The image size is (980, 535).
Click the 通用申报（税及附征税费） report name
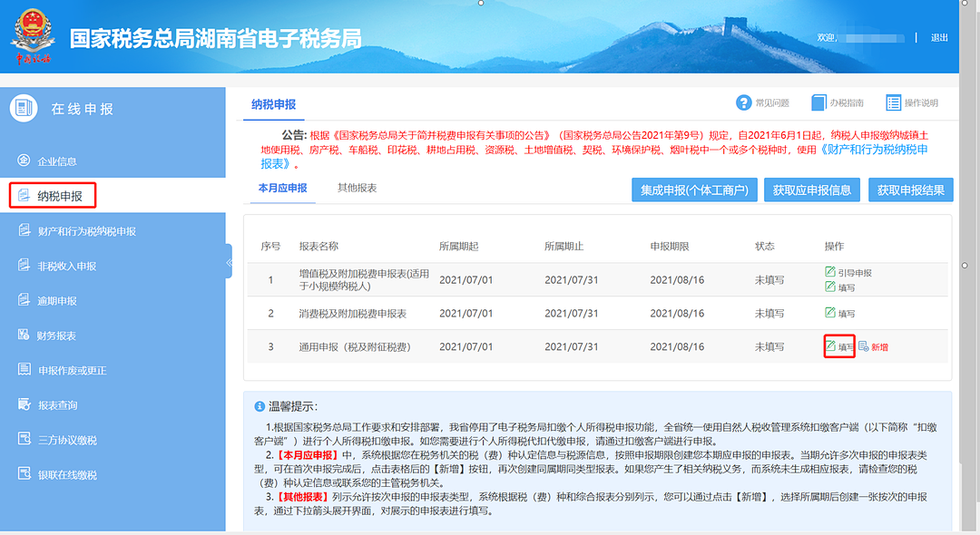pos(355,347)
